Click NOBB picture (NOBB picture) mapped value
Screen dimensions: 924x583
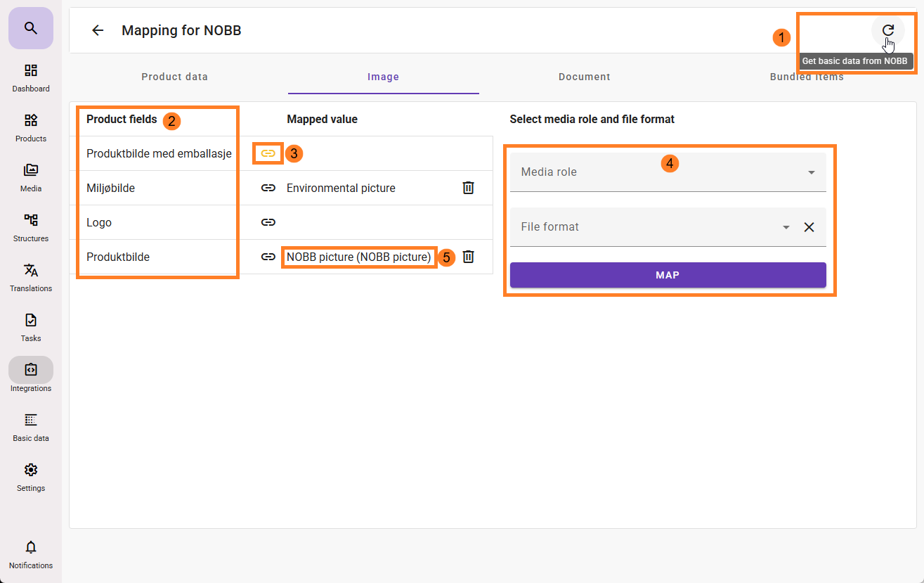click(x=358, y=257)
